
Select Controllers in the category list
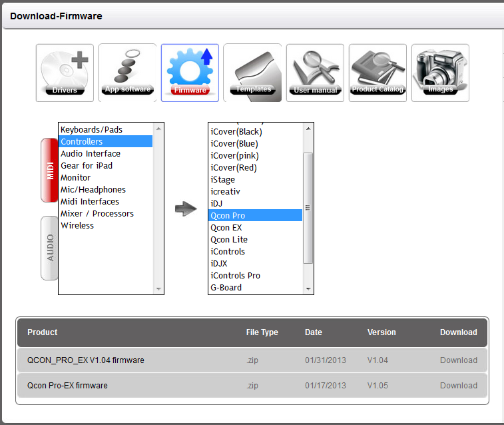click(x=106, y=141)
